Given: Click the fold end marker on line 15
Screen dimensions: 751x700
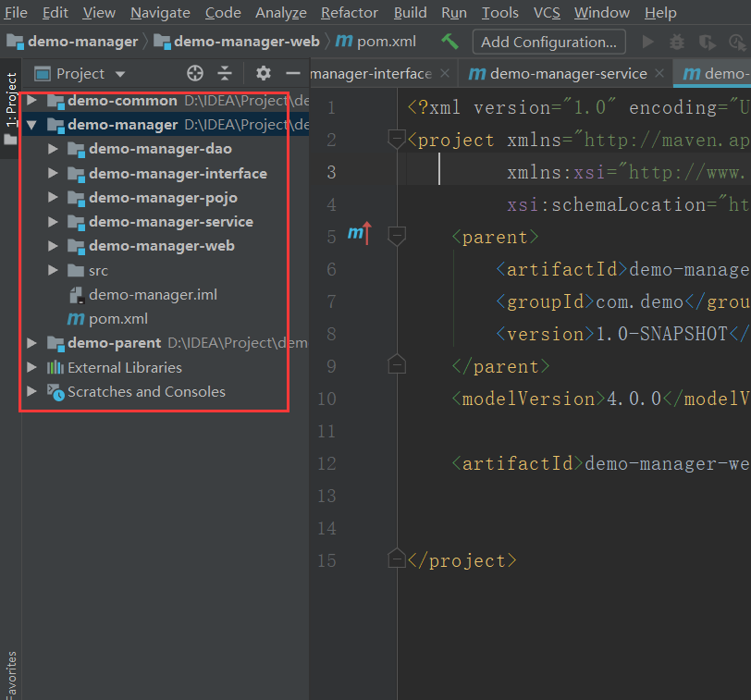Looking at the screenshot, I should [x=397, y=559].
